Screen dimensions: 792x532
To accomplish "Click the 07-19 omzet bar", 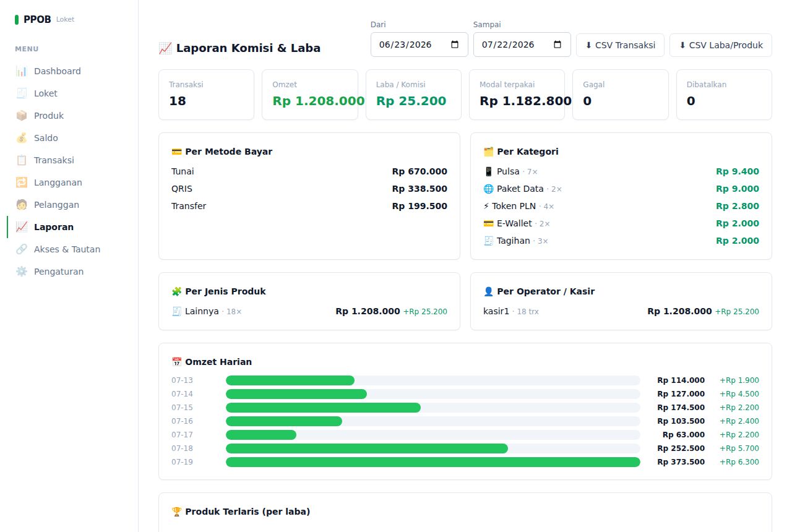I will [x=433, y=462].
